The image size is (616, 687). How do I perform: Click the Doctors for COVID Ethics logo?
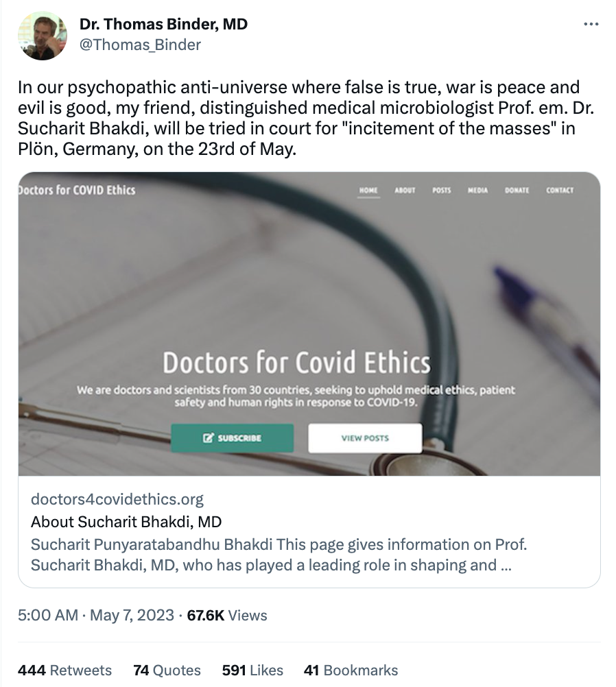[77, 190]
